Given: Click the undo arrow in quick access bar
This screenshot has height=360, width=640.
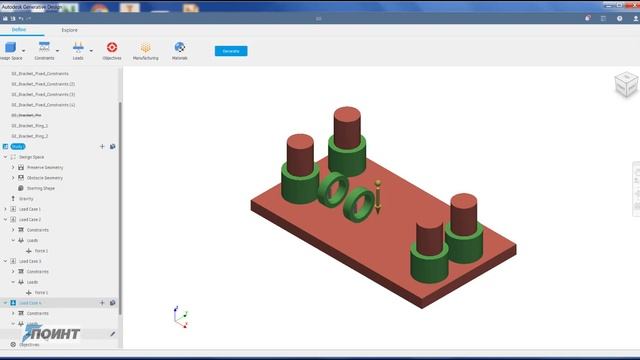Looking at the screenshot, I should (21, 18).
